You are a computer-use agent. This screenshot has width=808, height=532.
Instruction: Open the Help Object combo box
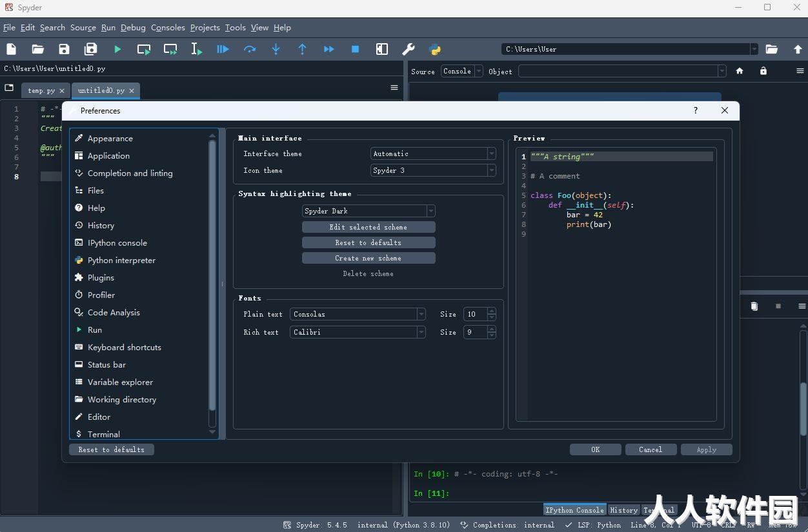(x=622, y=71)
